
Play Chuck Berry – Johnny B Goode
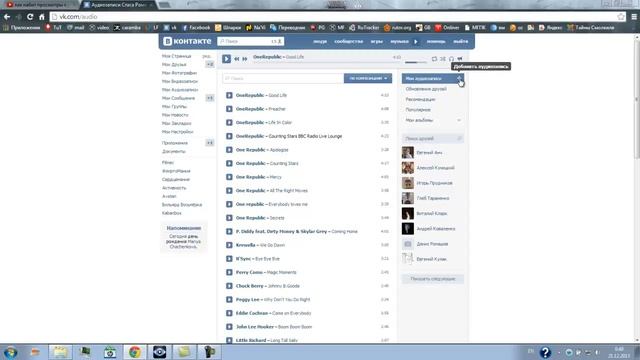229,286
